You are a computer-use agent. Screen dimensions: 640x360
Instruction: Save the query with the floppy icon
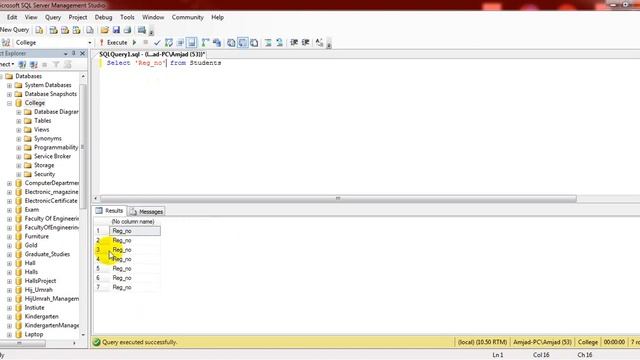pyautogui.click(x=116, y=30)
